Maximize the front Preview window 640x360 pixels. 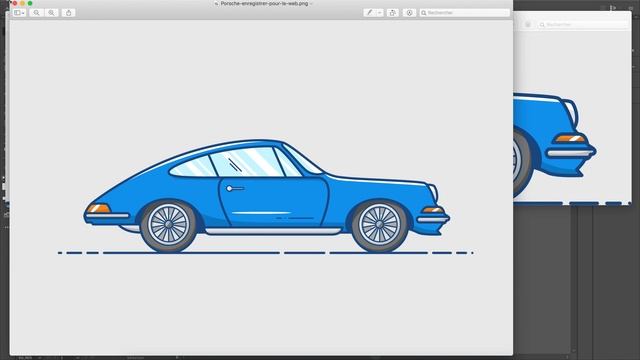pos(30,3)
